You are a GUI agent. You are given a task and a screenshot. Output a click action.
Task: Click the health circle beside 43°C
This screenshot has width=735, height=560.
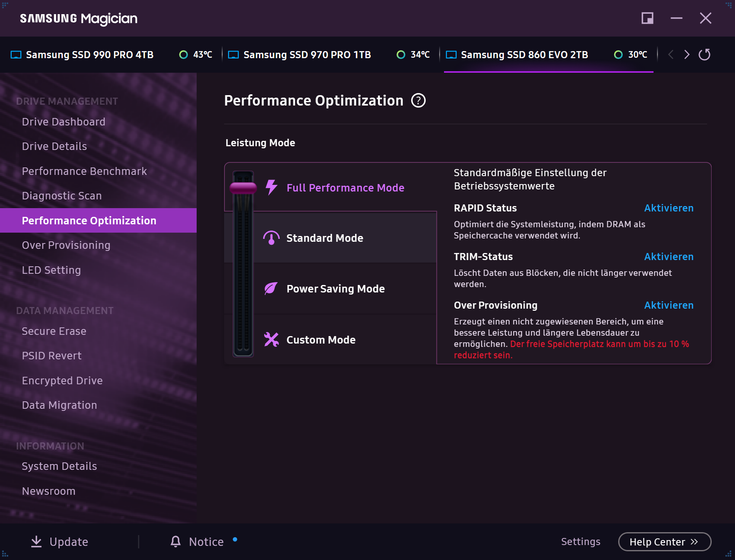[x=183, y=54]
